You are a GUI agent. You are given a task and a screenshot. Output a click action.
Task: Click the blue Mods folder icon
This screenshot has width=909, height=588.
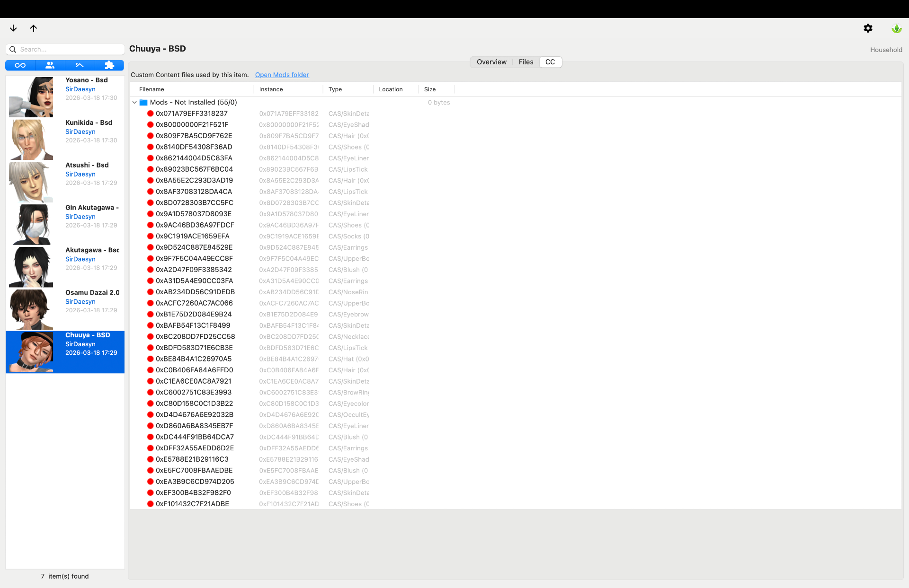(x=143, y=102)
